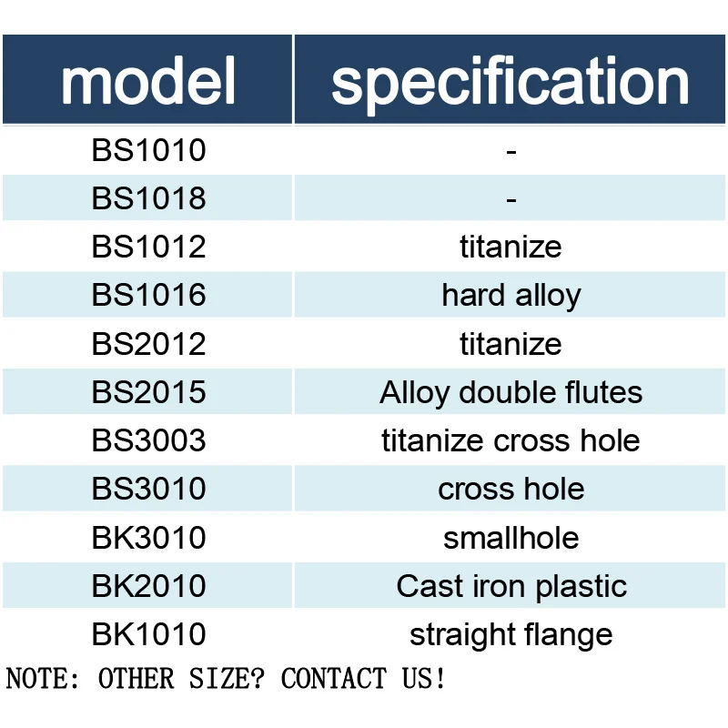Choose the BS2012 model row label

coord(148,344)
